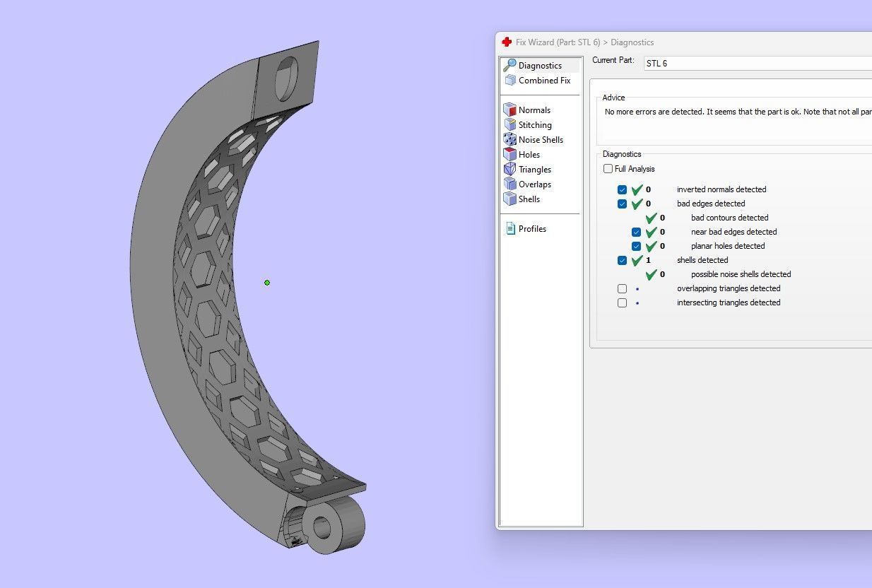This screenshot has height=588, width=872.
Task: Click the red cross Fix Wizard title icon
Action: click(507, 42)
